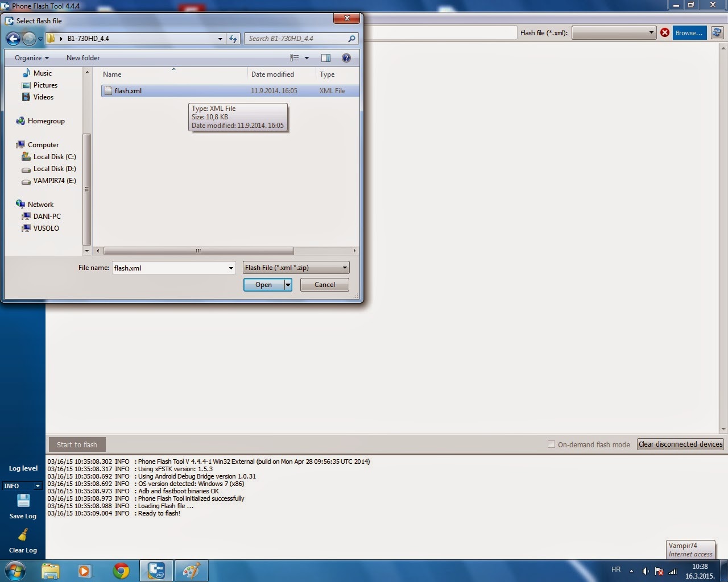
Task: Click the B1-730HD_4.4 folder path segment
Action: pyautogui.click(x=88, y=39)
